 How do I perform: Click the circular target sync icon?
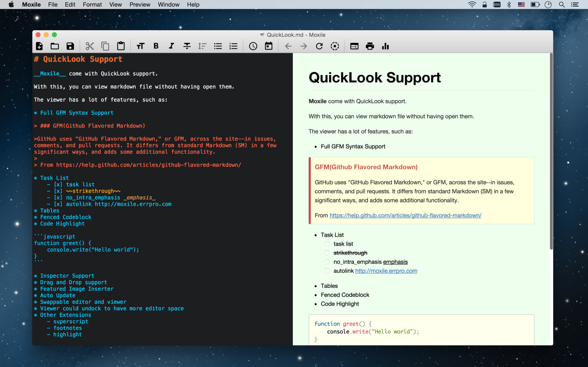[335, 46]
